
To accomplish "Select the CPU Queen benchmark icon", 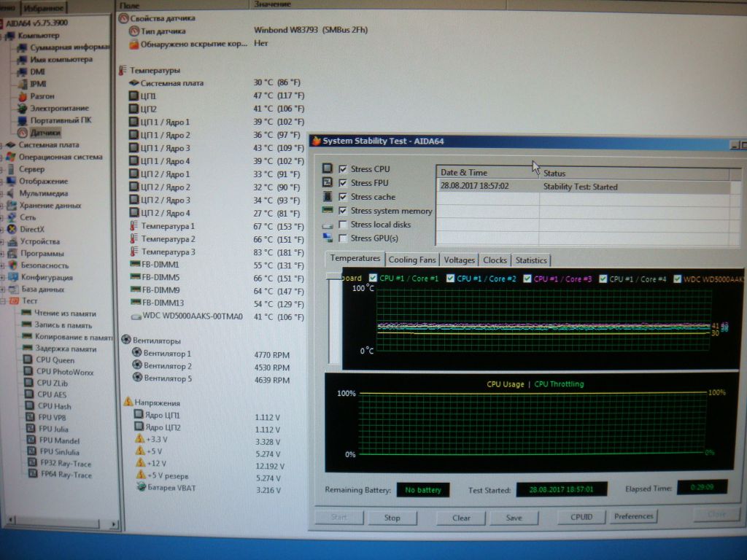I will click(x=28, y=359).
